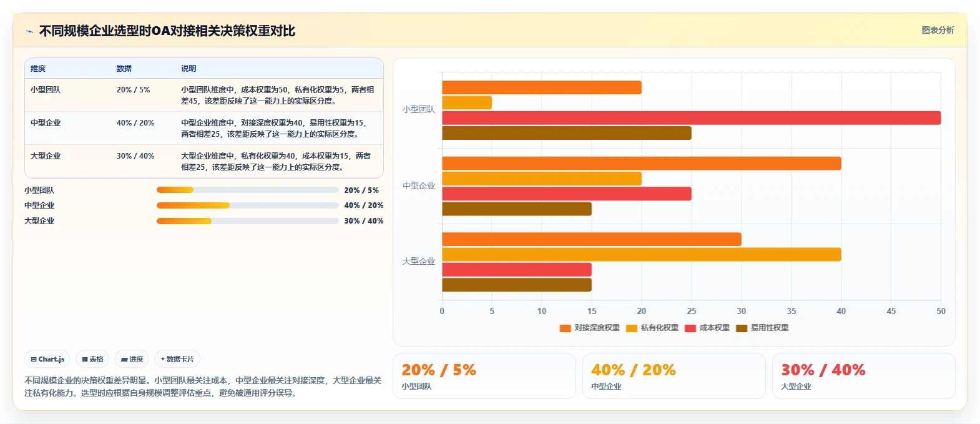Toggle the 易用性权重 legend swatch
Screen dimensions: 980x424
pos(742,328)
